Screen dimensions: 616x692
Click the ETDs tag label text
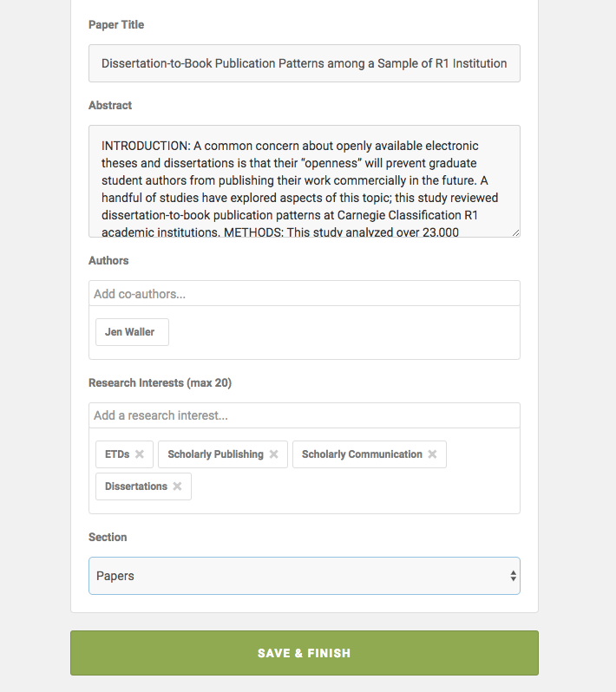[116, 454]
